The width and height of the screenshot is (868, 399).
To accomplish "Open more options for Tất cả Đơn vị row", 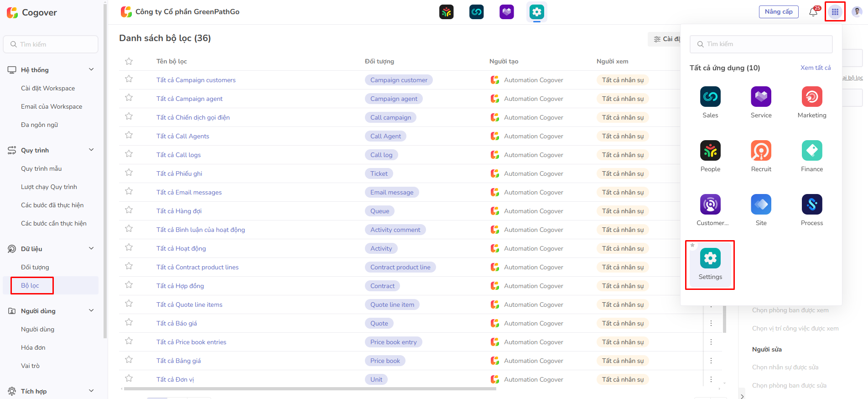I will [x=711, y=379].
